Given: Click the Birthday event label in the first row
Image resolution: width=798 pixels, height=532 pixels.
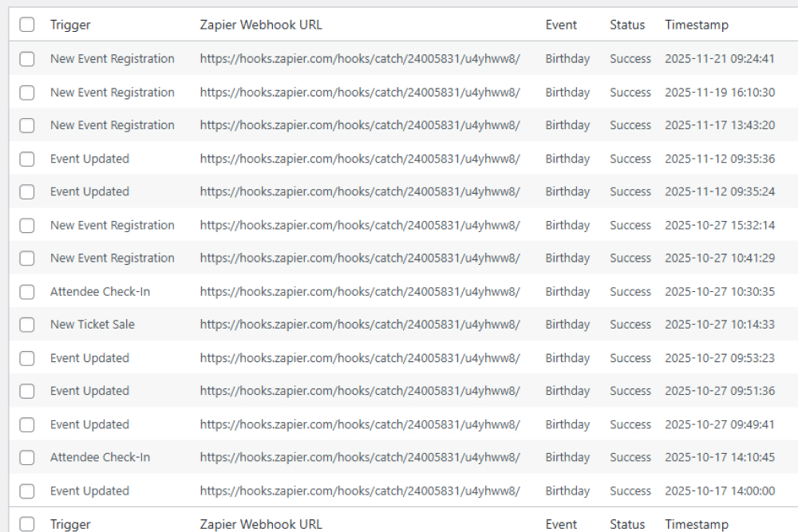Looking at the screenshot, I should 567,58.
